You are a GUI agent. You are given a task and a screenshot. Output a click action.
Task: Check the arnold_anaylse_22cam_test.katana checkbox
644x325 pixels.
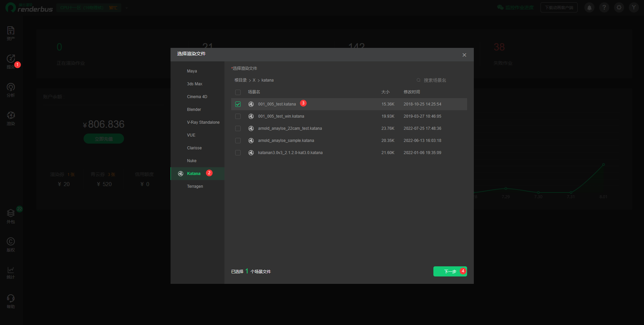(x=238, y=128)
